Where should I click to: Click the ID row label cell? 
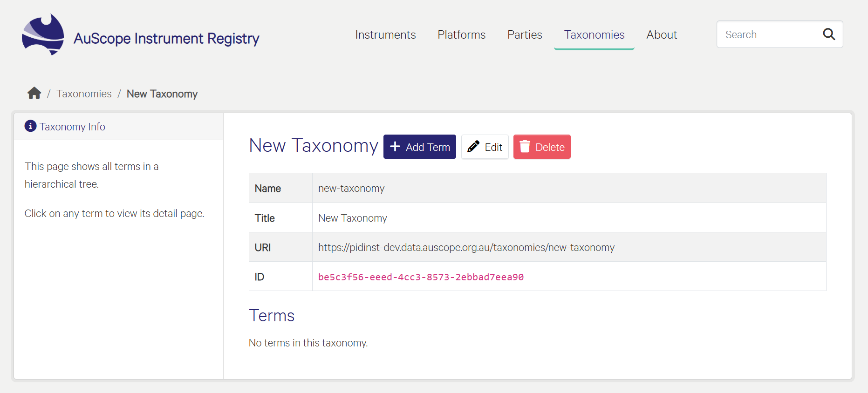[x=280, y=277]
